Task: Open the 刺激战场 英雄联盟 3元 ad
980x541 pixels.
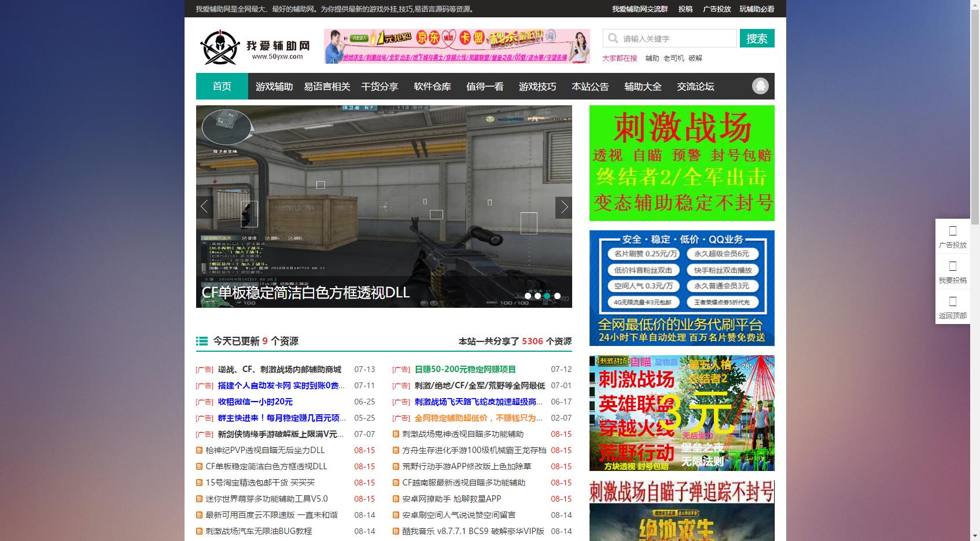Action: click(681, 413)
